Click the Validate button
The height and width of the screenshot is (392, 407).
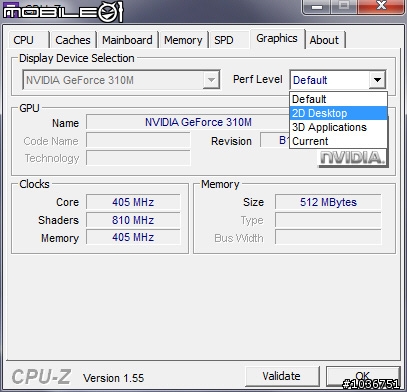point(282,376)
